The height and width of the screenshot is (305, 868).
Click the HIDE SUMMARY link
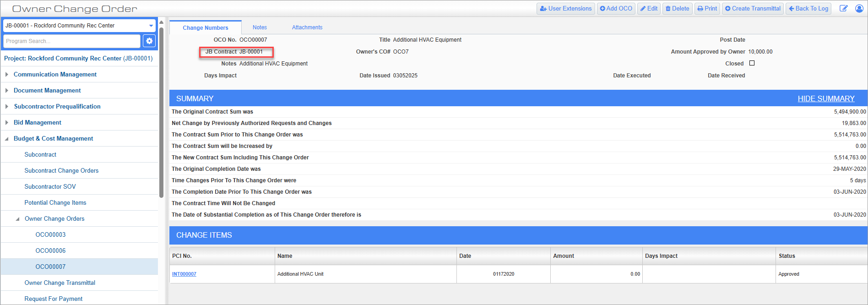coord(826,98)
